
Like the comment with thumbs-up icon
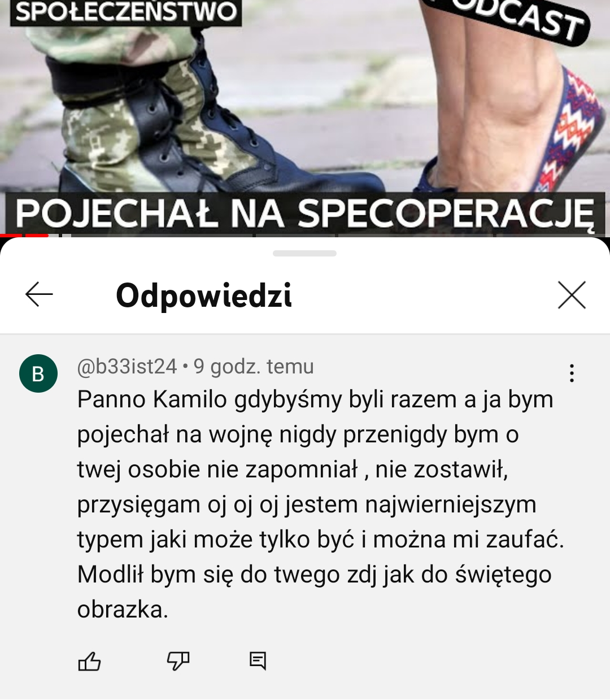[89, 660]
